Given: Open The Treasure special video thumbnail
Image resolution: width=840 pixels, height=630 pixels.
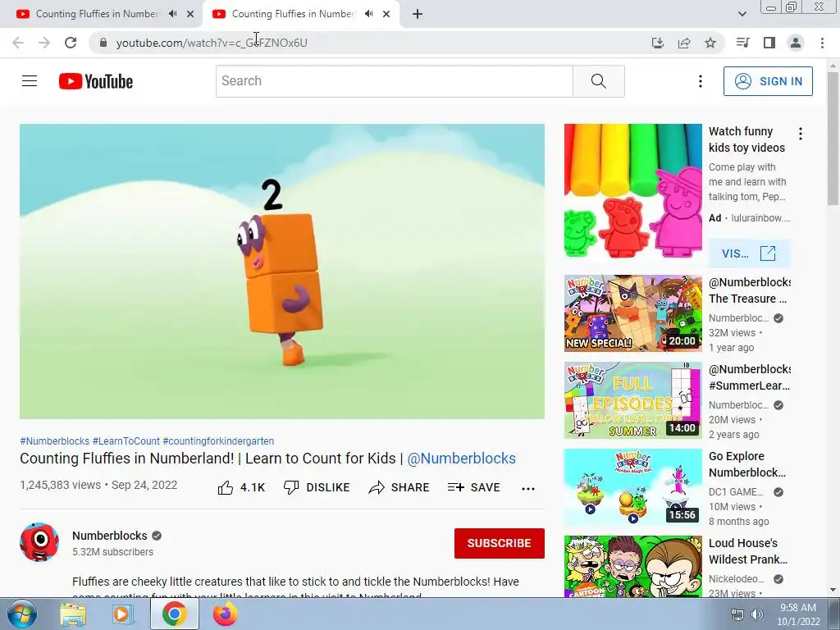Looking at the screenshot, I should click(x=633, y=313).
